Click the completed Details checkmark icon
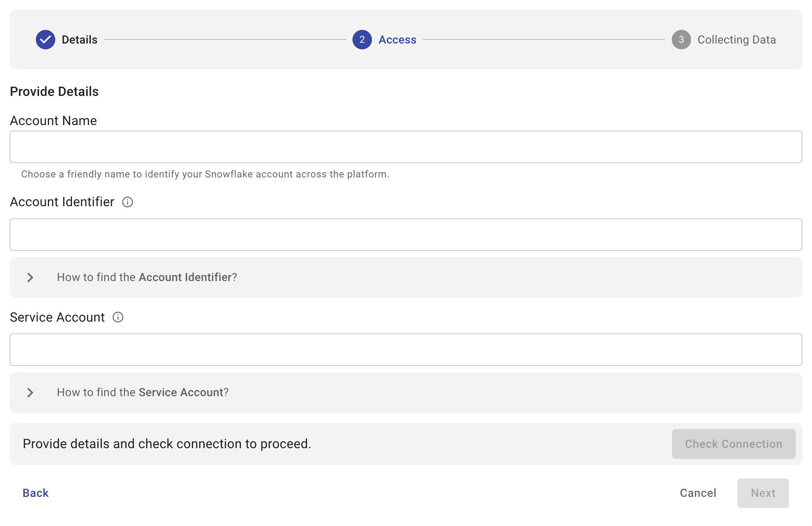 (x=45, y=39)
